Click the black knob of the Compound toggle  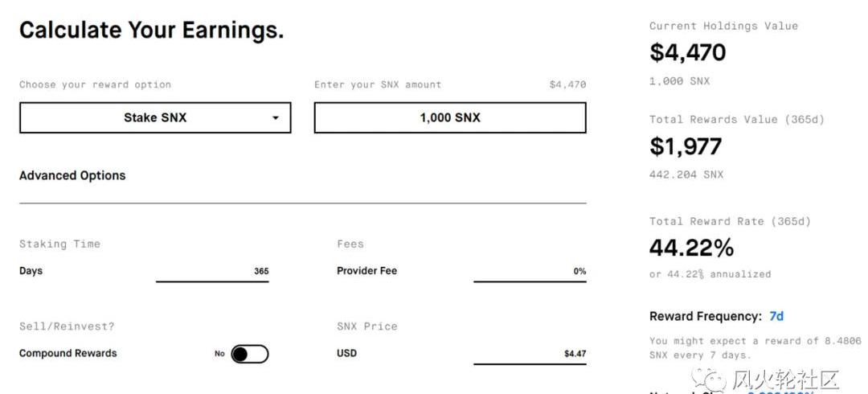240,354
